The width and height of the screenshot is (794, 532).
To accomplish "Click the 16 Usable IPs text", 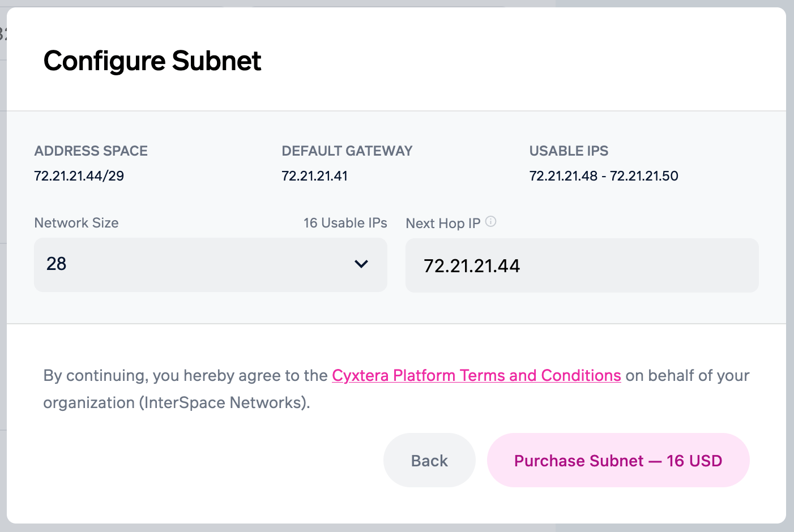I will click(x=345, y=223).
